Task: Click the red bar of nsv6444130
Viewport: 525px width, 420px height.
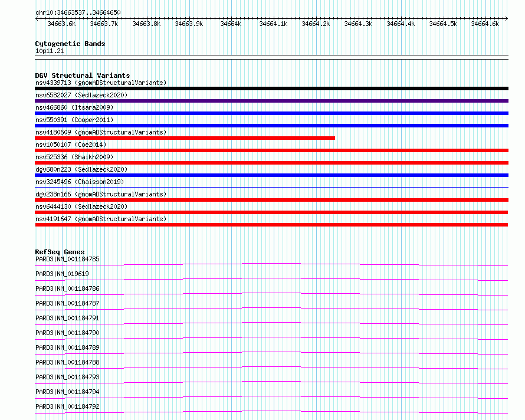Action: pyautogui.click(x=271, y=212)
